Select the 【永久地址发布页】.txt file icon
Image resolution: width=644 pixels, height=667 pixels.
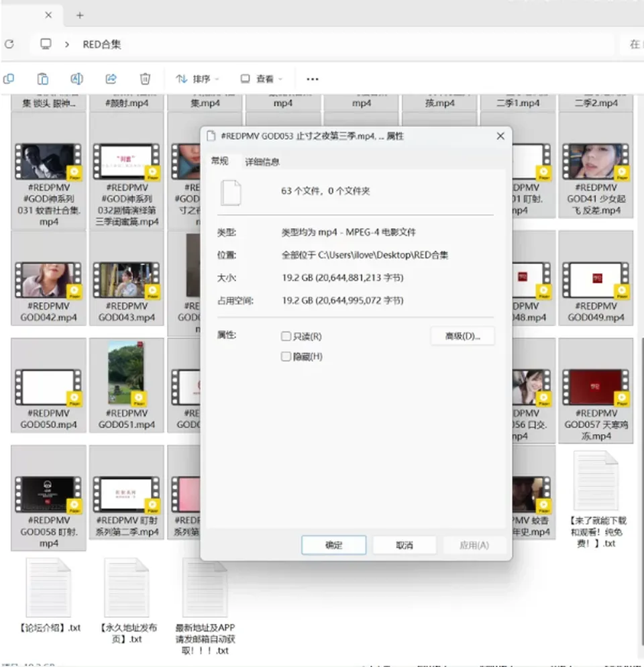coord(127,587)
